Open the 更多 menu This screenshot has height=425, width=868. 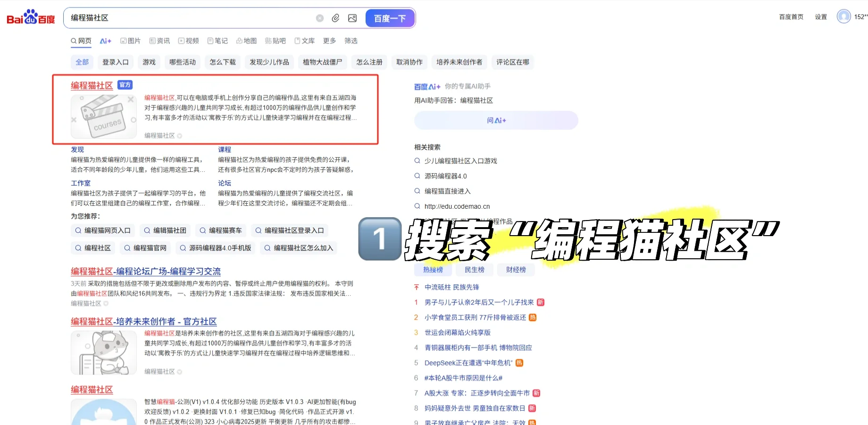[x=329, y=41]
